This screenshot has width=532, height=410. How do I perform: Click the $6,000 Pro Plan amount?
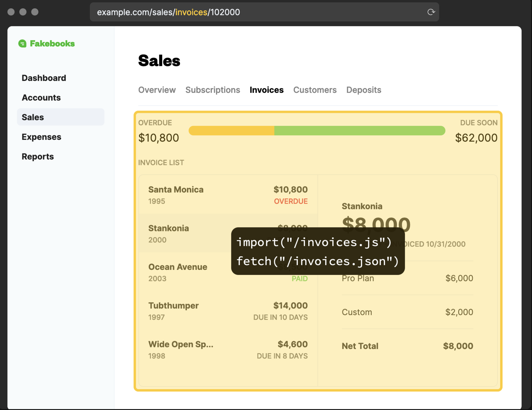click(459, 278)
